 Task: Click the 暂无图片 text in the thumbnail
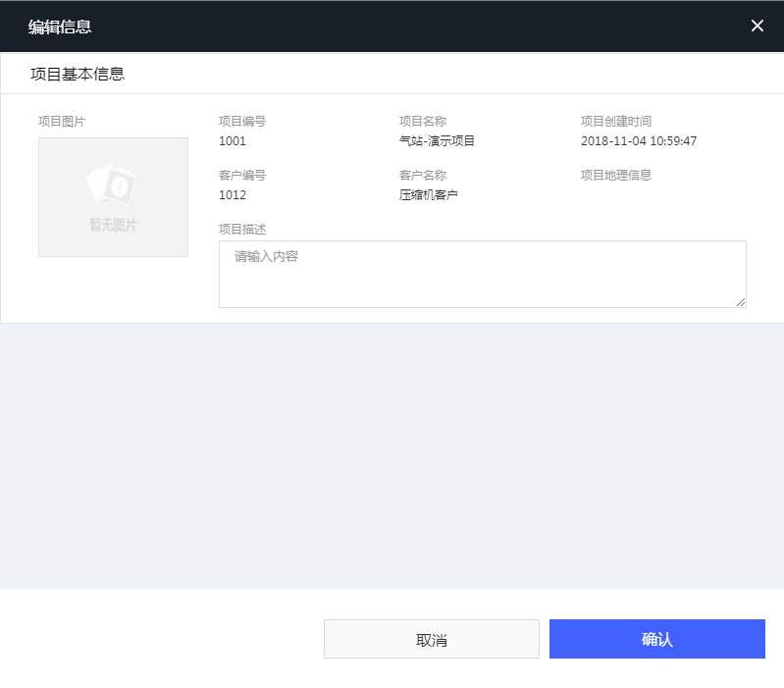click(x=113, y=225)
